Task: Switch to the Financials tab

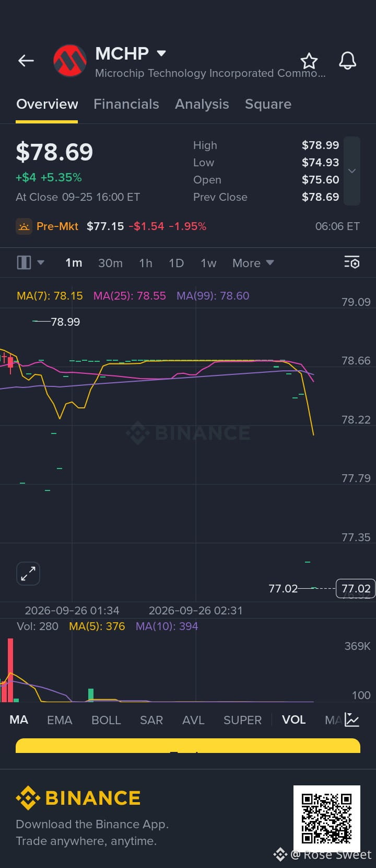Action: [x=126, y=104]
